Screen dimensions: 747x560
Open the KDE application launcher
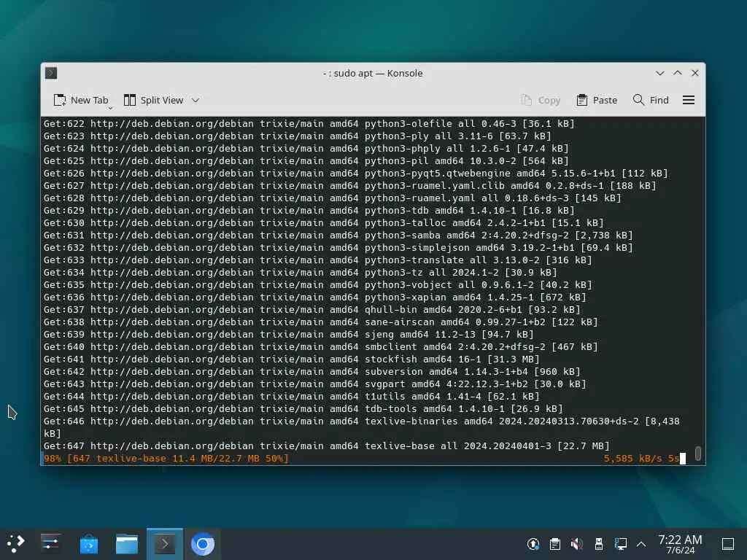pos(16,544)
